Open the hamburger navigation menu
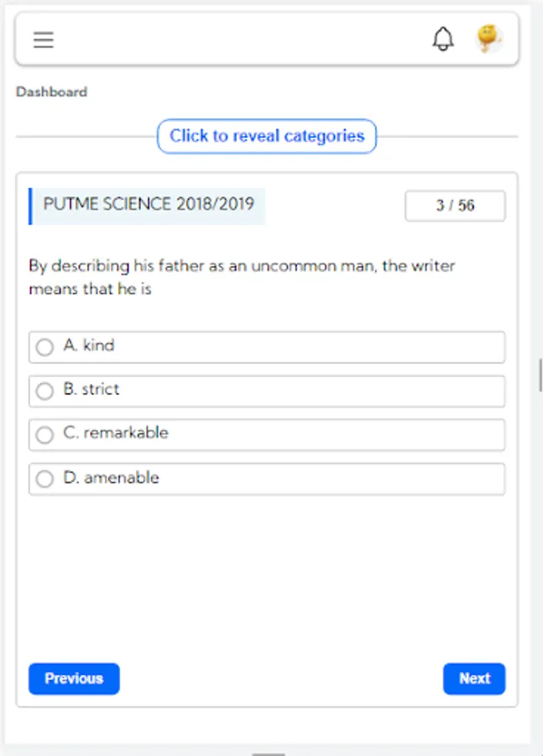The height and width of the screenshot is (756, 543). [x=44, y=39]
